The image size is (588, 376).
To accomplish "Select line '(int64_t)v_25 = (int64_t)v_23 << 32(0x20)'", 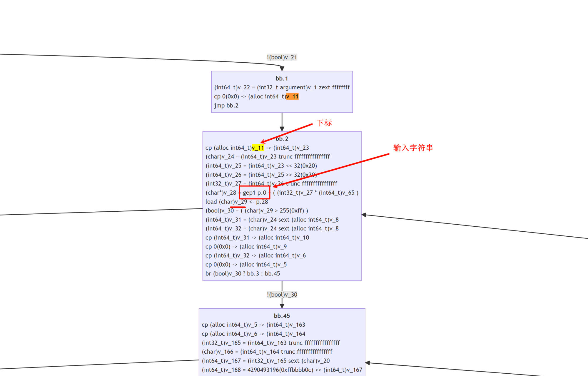I will coord(261,166).
